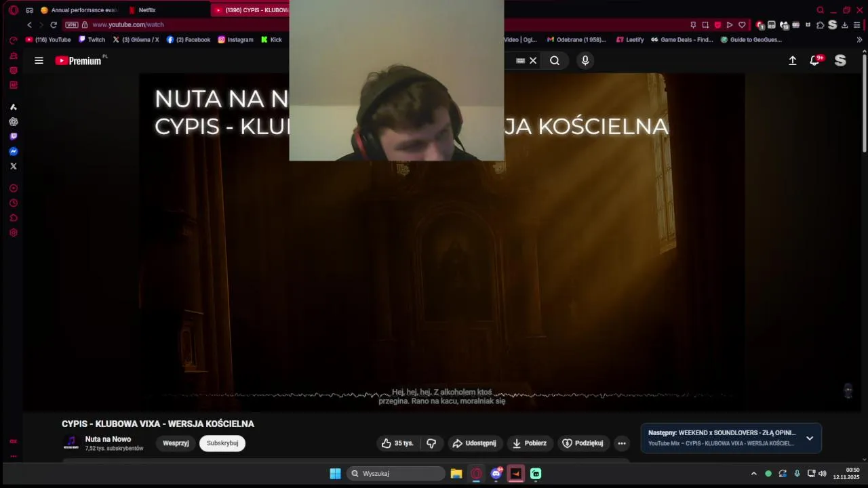Click the Podziękuj thanks button
868x488 pixels.
583,443
